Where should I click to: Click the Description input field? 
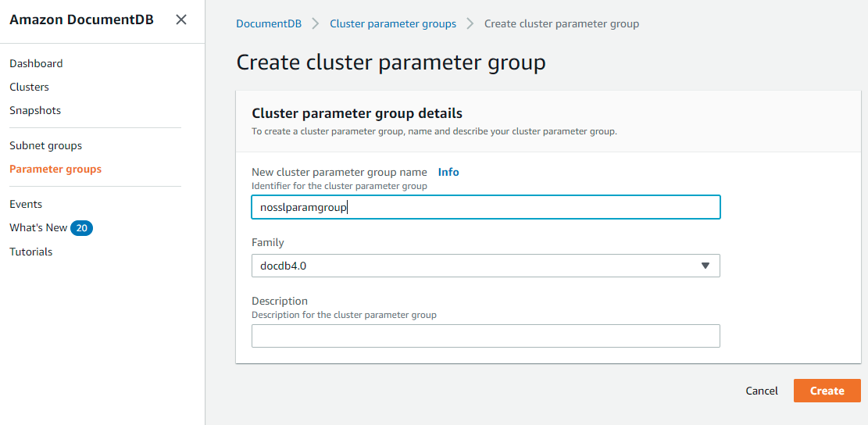[x=486, y=336]
